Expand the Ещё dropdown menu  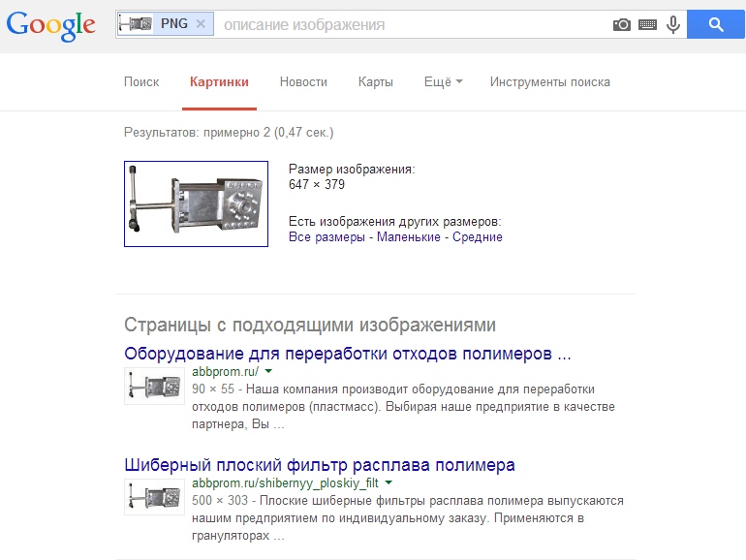click(443, 82)
